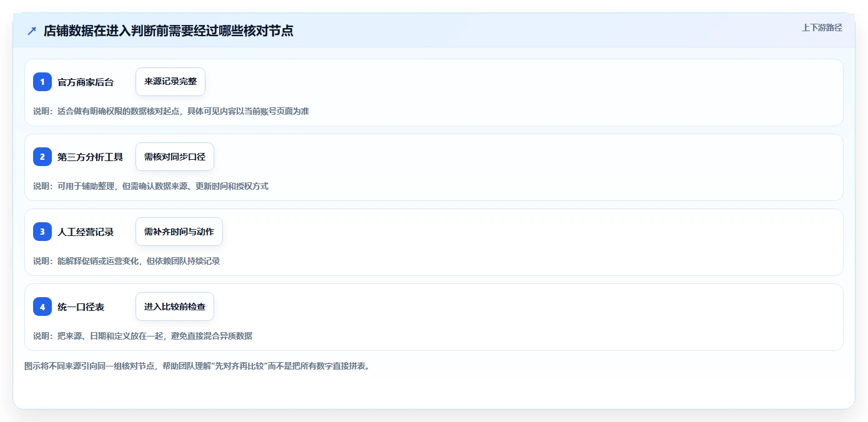Select the 第三方分析工具 label

point(90,157)
